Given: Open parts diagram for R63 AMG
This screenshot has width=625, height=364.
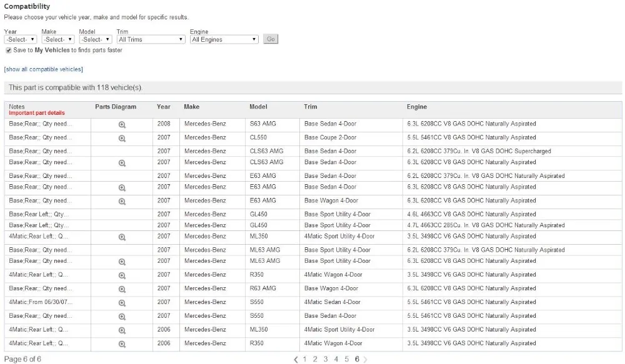Looking at the screenshot, I should tap(122, 289).
